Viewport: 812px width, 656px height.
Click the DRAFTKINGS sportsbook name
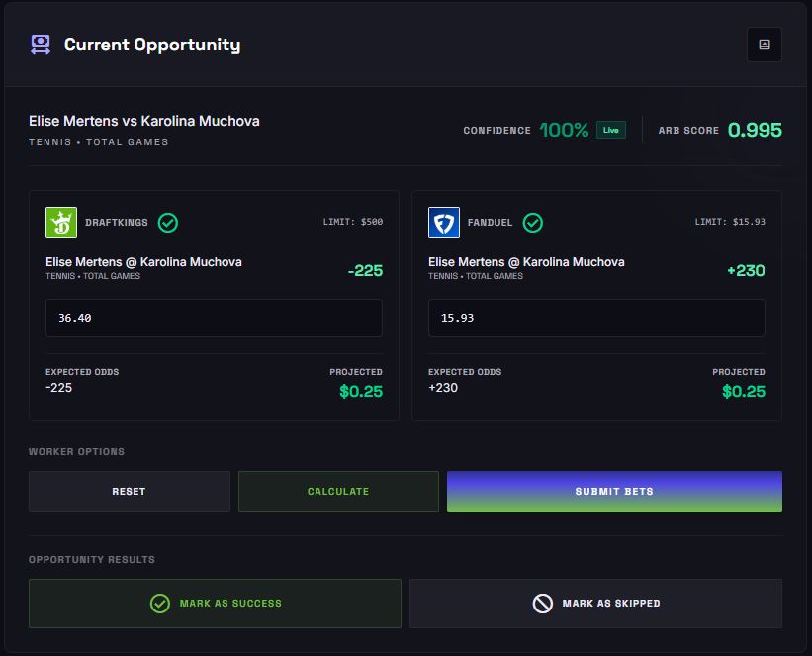[117, 223]
